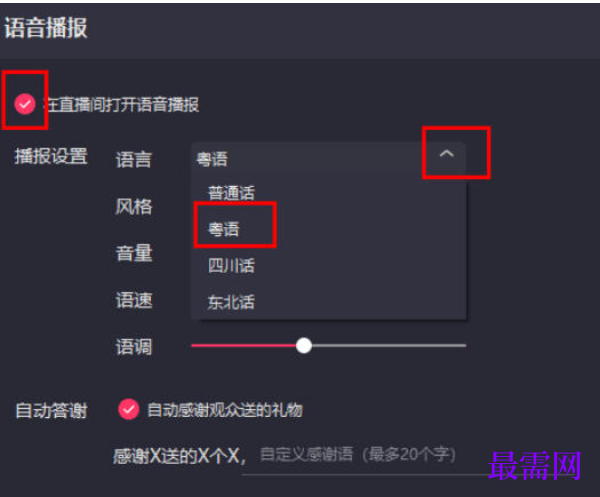The image size is (600, 497).
Task: Pick 东北话 from the language list
Action: point(231,302)
